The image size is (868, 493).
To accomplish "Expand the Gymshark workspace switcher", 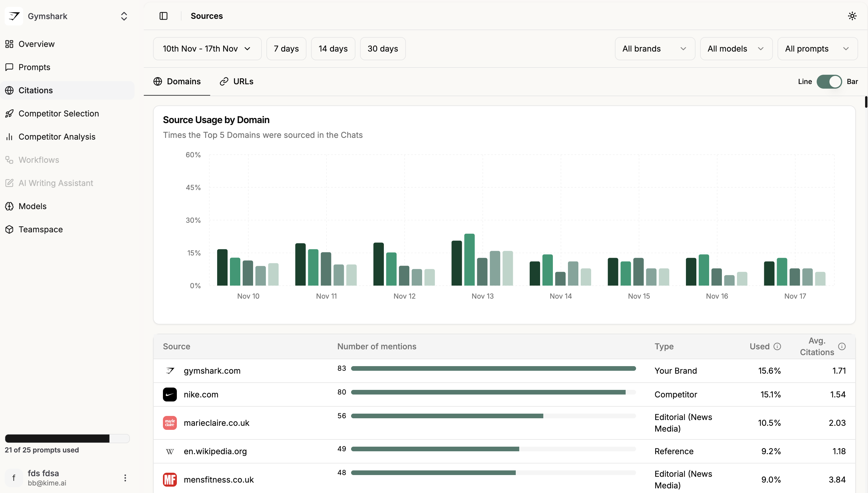I will (x=124, y=16).
